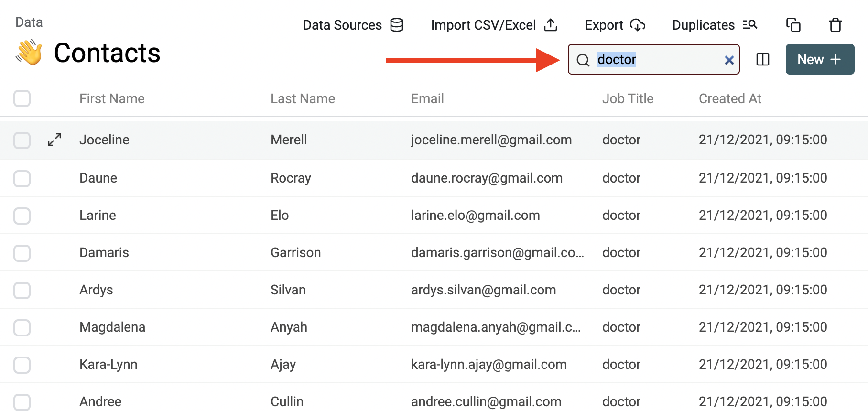Sort by the First Name column header
This screenshot has height=411, width=868.
click(x=112, y=98)
